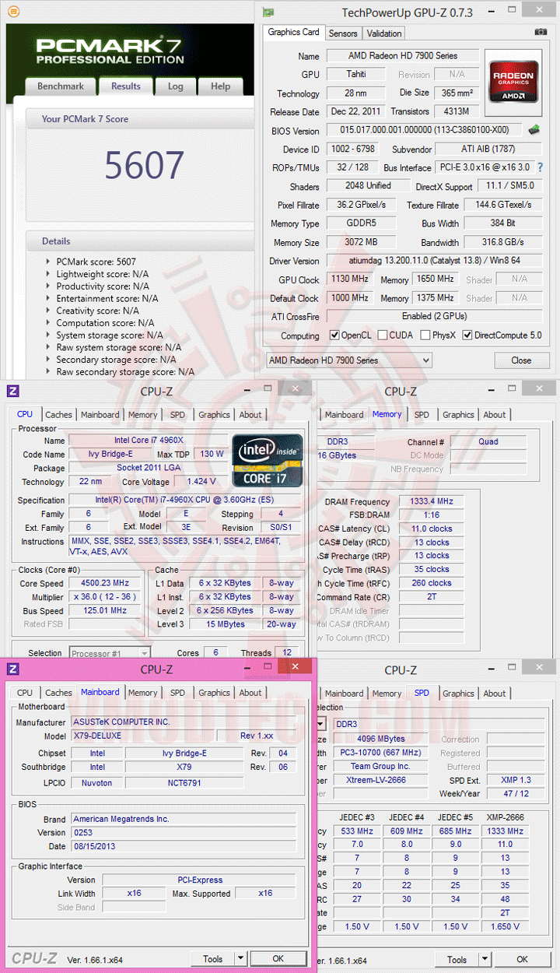Screen dimensions: 560x973
Task: Click the PCMark 7 Professional Edition logo
Action: tap(110, 49)
